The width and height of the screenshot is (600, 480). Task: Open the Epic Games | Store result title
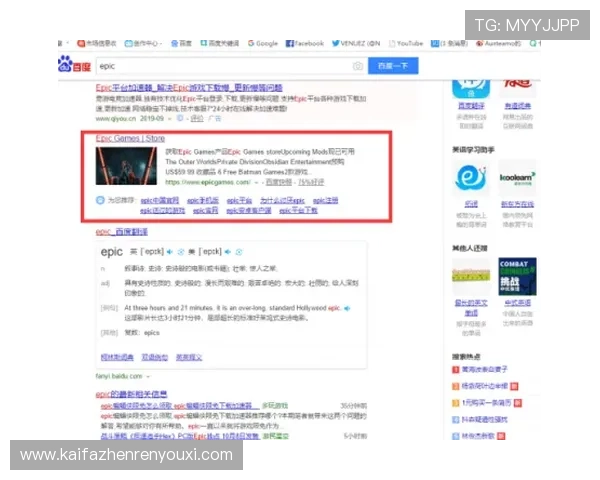tap(130, 138)
